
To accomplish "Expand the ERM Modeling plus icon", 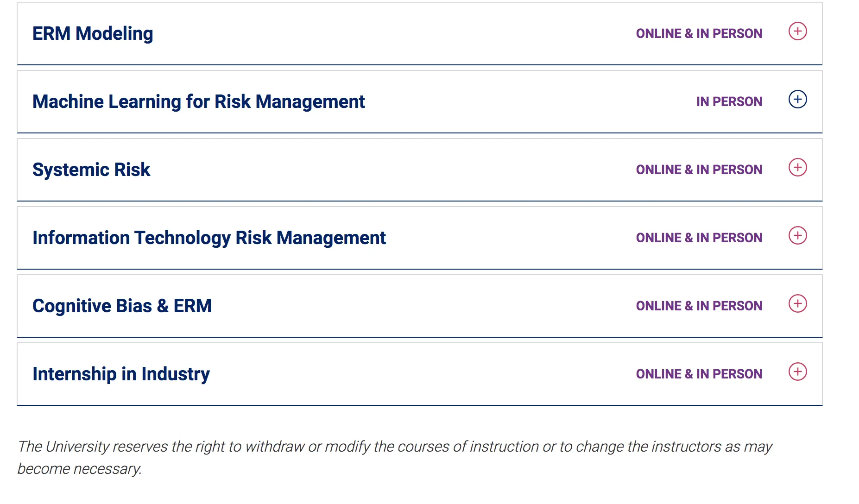I will 797,31.
